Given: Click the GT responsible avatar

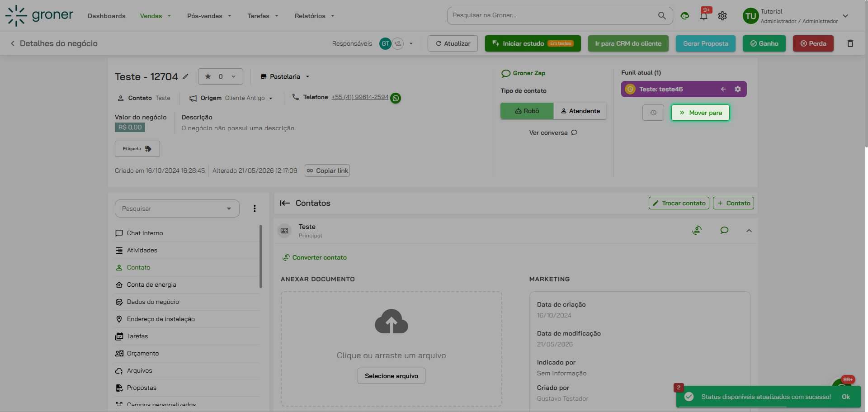Looking at the screenshot, I should click(385, 43).
